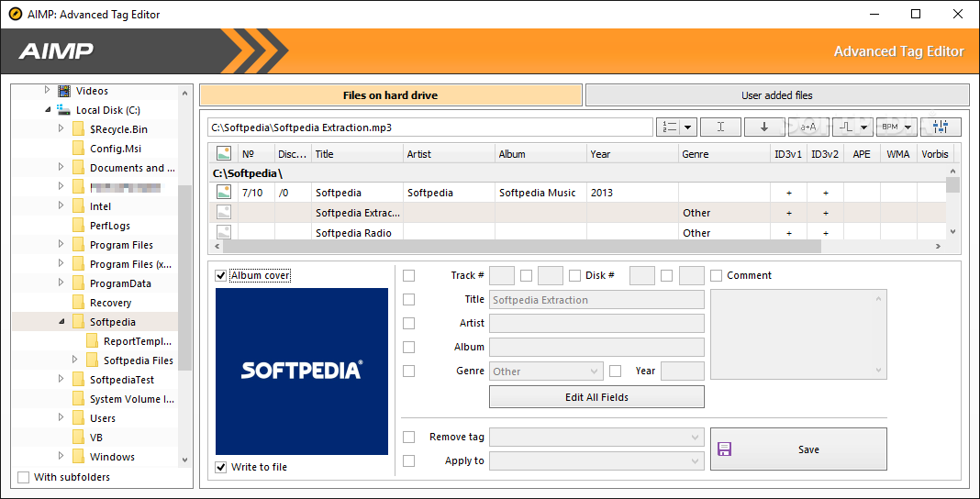Click the square-wave signal icon
980x499 pixels.
846,127
